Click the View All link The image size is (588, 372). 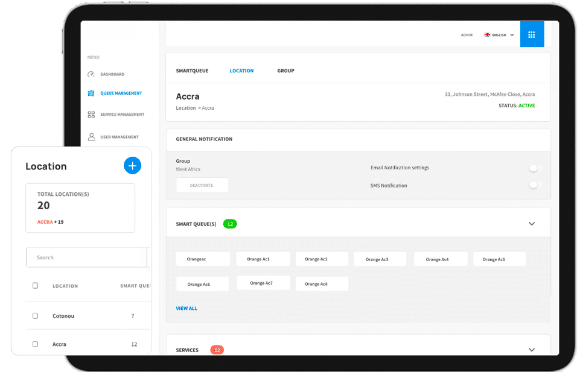click(x=187, y=308)
